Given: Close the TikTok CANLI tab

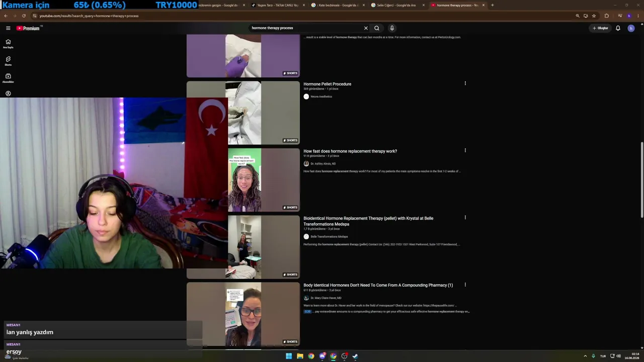Looking at the screenshot, I should tap(303, 5).
